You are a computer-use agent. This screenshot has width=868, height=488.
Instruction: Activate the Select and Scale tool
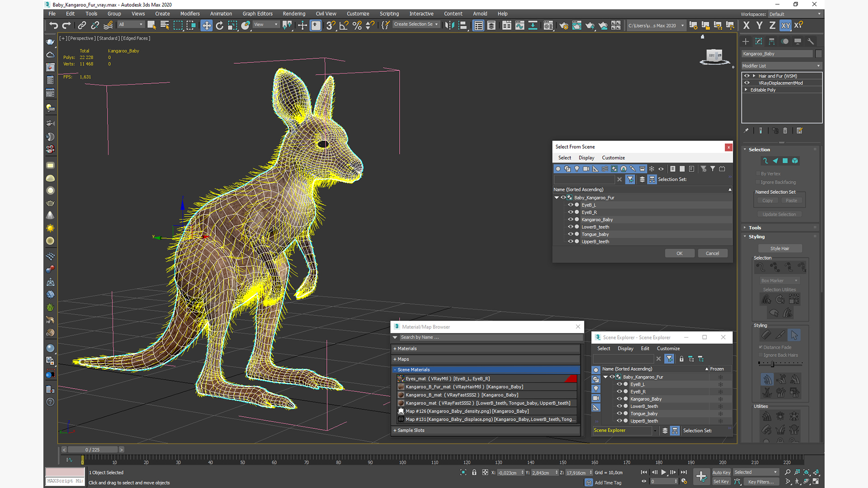pos(232,25)
